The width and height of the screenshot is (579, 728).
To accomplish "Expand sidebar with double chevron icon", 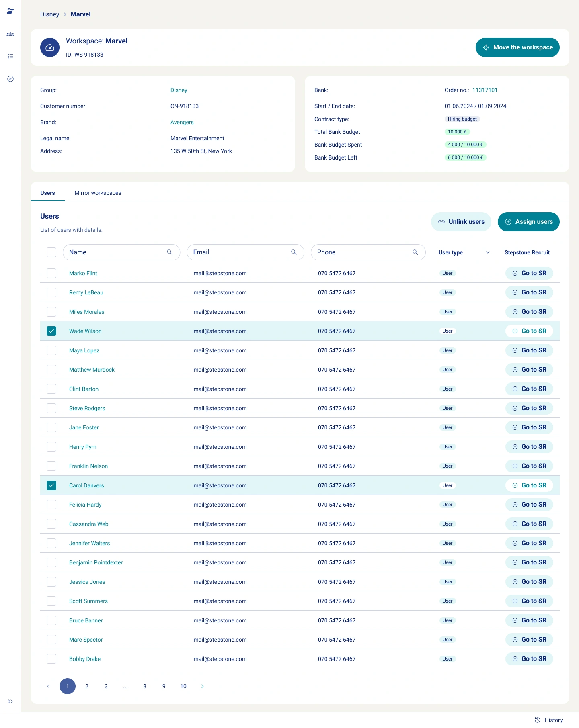I will coord(10,701).
